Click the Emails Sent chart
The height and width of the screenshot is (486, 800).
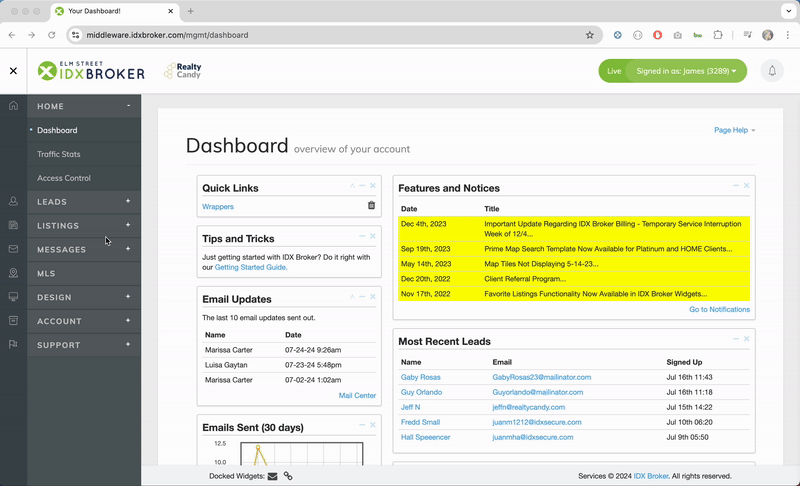tap(302, 454)
